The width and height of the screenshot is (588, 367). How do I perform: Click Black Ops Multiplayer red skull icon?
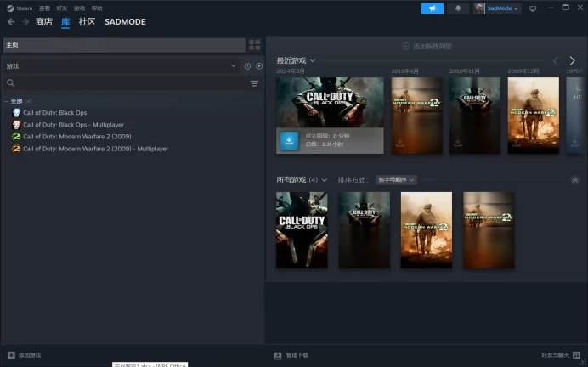click(16, 125)
